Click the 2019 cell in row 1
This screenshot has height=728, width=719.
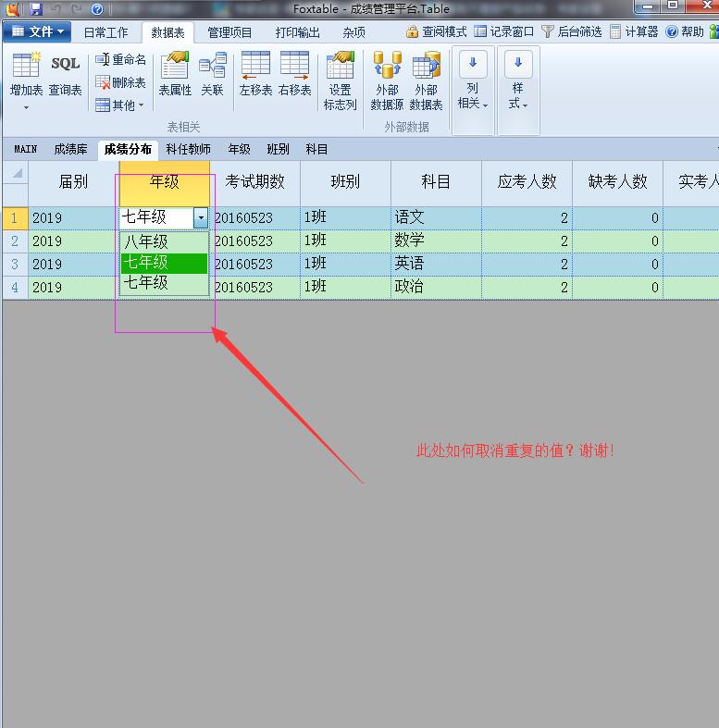tap(73, 218)
